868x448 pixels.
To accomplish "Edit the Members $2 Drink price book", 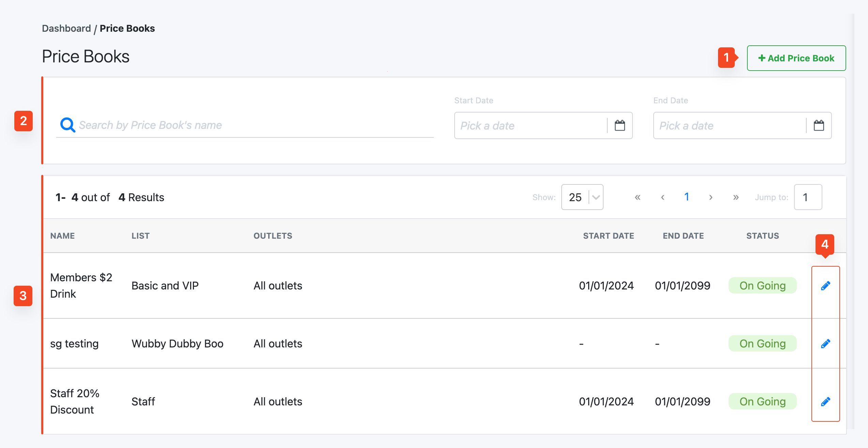I will point(825,286).
